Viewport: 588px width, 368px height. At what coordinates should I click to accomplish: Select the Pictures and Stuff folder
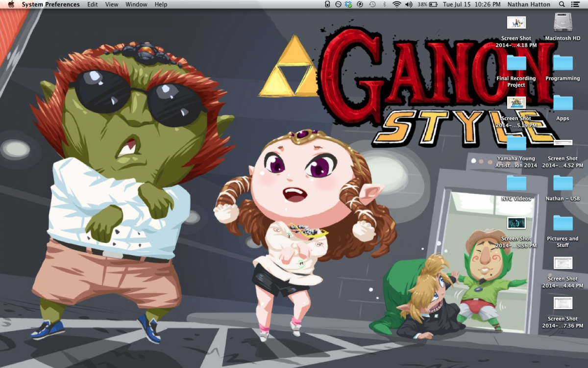563,223
